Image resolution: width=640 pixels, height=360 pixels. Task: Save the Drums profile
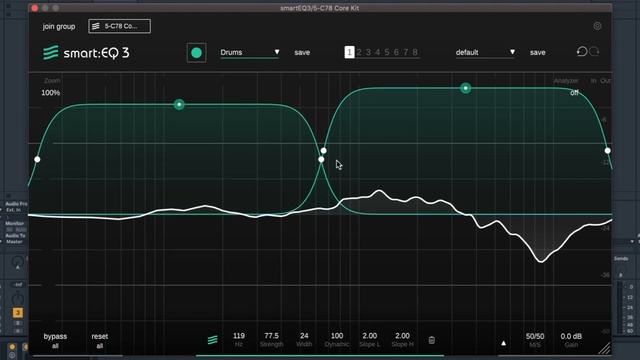[302, 52]
